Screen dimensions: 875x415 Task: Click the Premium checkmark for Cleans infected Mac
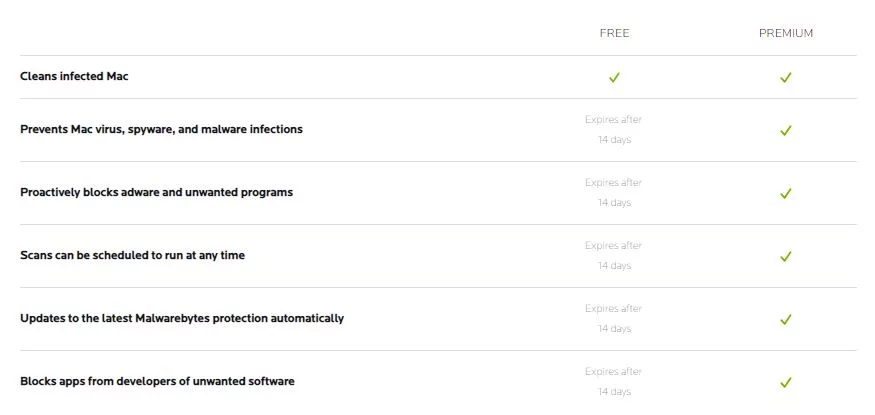785,78
